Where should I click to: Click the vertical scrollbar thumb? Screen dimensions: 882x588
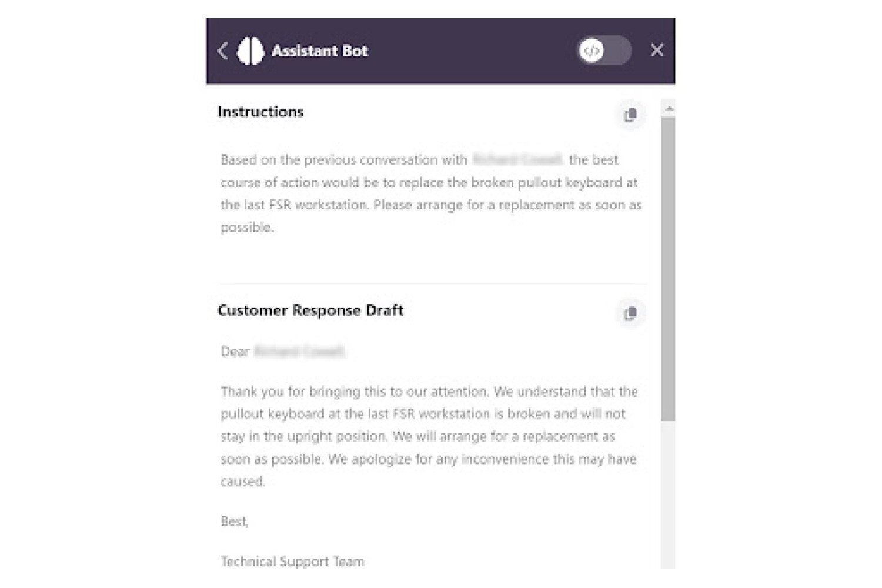(668, 269)
